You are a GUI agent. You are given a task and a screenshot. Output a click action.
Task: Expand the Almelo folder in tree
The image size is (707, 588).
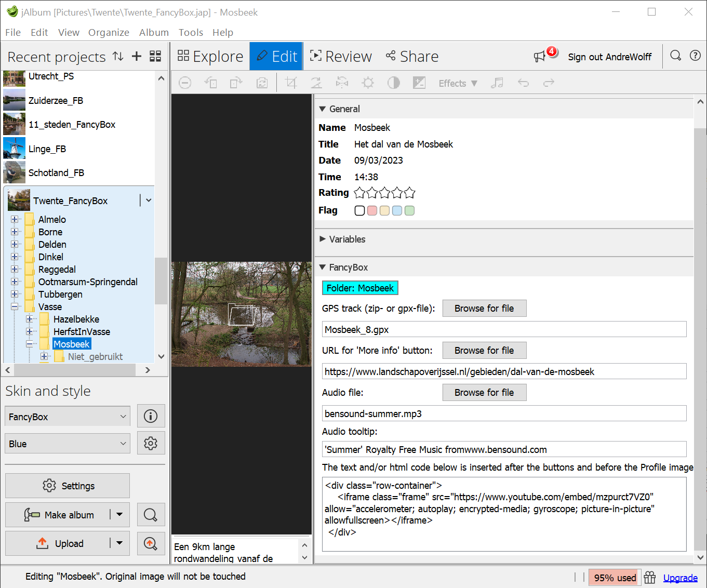point(15,220)
